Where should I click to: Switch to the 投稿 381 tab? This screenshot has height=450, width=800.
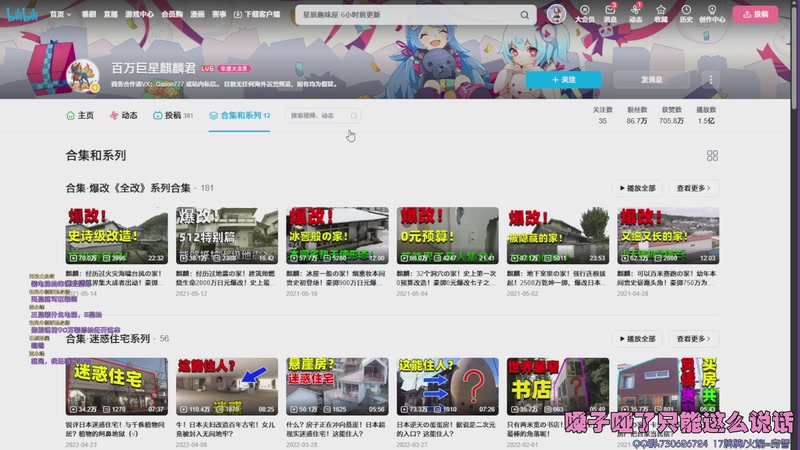click(x=173, y=115)
